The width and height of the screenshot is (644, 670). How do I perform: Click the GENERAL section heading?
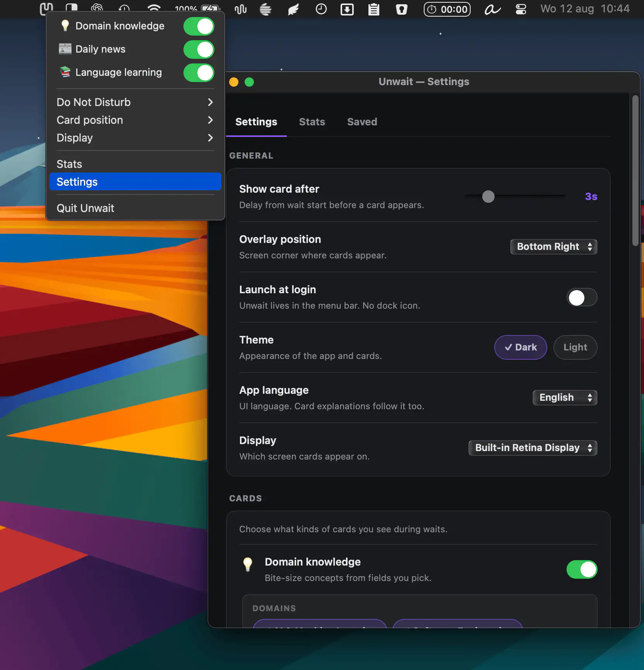(251, 156)
